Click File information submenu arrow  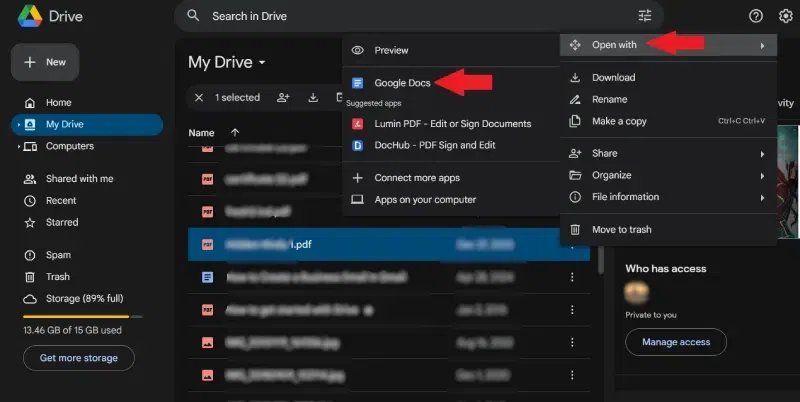tap(762, 198)
